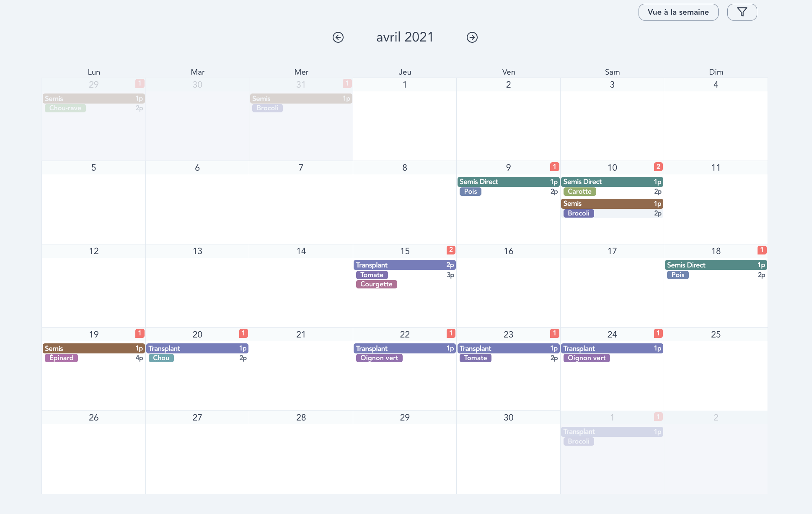Toggle visibility of Oignon vert event on April 22
The height and width of the screenshot is (514, 812).
(x=378, y=358)
